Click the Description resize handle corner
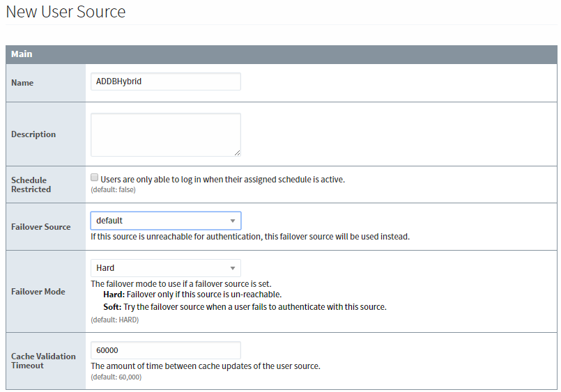561x392 pixels. tap(237, 153)
